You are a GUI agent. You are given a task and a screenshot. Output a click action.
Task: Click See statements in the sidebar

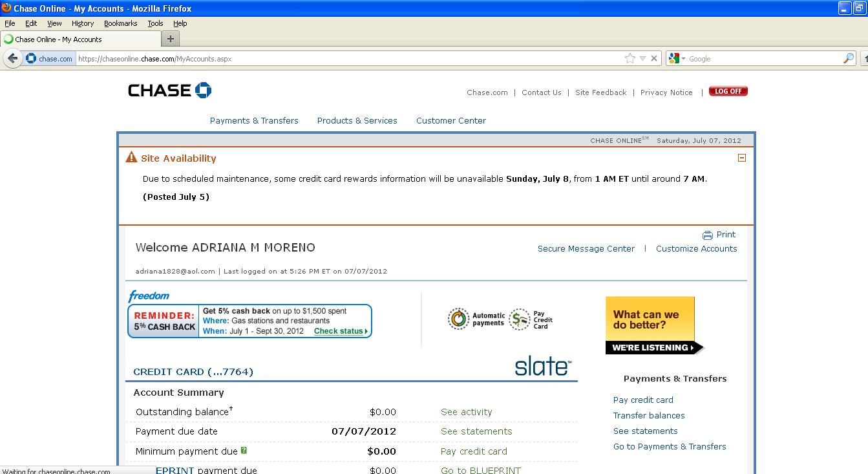(646, 431)
